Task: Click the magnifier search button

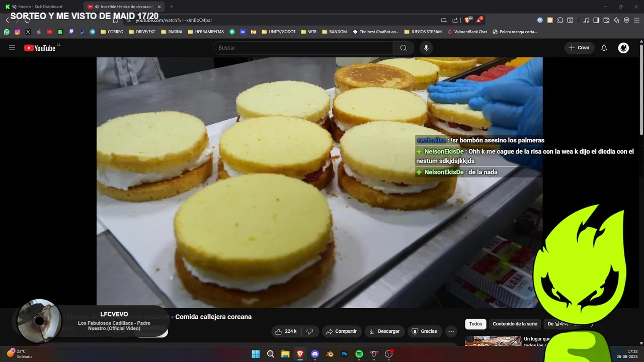Action: [404, 48]
